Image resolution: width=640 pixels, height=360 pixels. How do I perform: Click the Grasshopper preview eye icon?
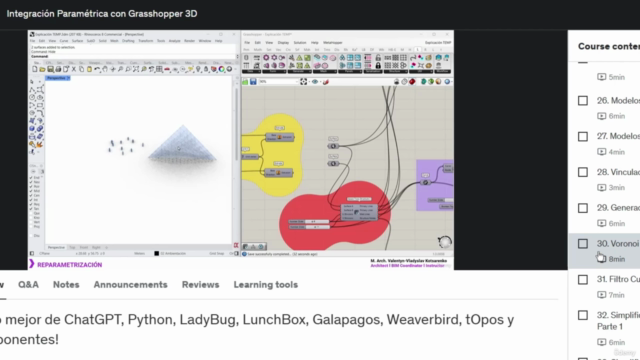[315, 82]
